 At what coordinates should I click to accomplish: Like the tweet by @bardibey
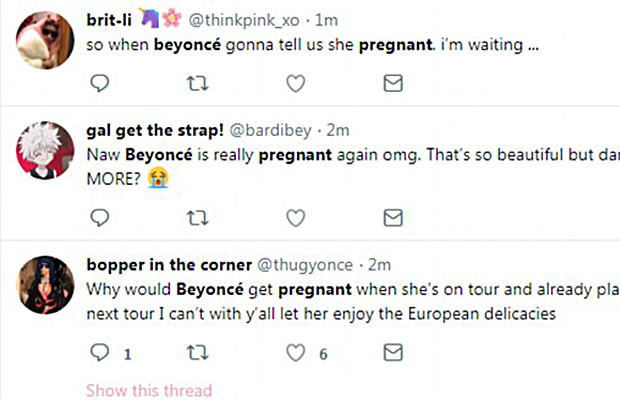[295, 218]
